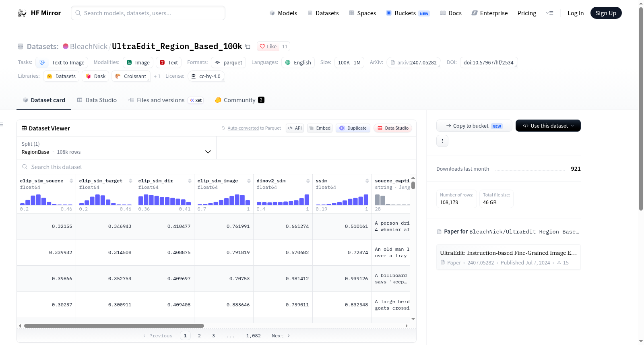The width and height of the screenshot is (644, 345).
Task: Jump to page 1,082
Action: tap(254, 336)
